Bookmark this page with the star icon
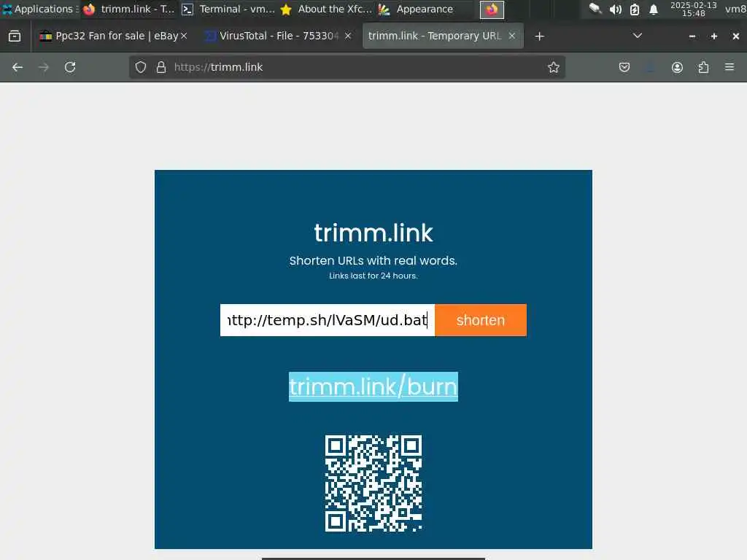 pyautogui.click(x=553, y=67)
